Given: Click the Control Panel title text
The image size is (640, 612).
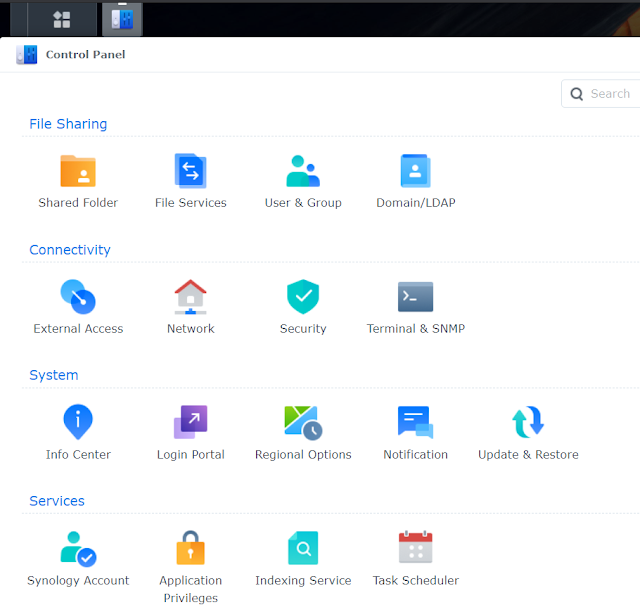Looking at the screenshot, I should (85, 54).
